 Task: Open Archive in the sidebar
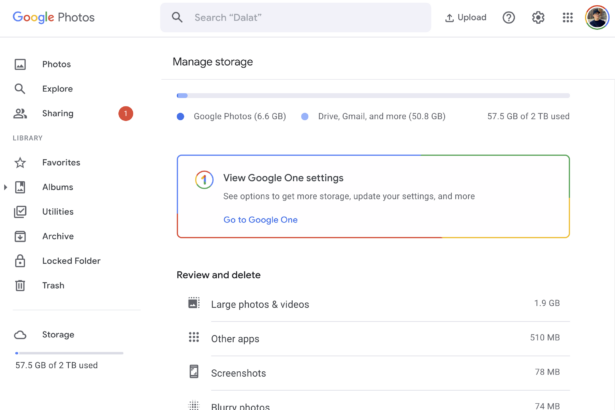[58, 236]
